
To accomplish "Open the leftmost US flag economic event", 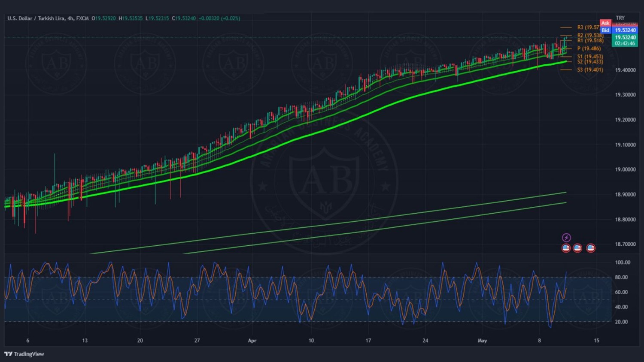I will tap(566, 248).
